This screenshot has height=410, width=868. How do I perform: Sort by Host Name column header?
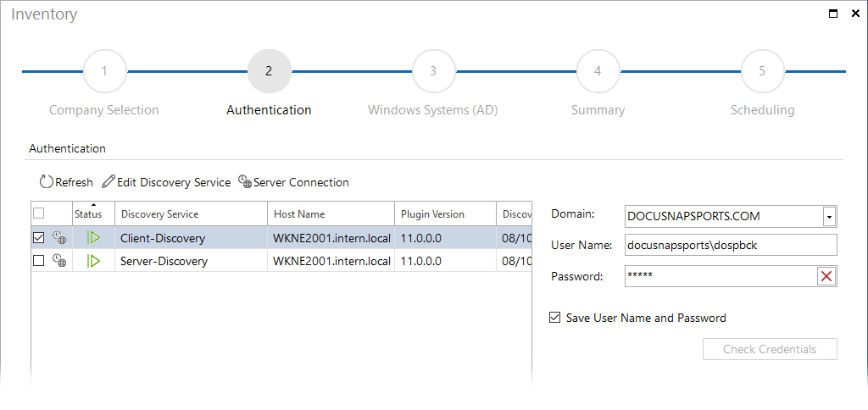click(331, 213)
